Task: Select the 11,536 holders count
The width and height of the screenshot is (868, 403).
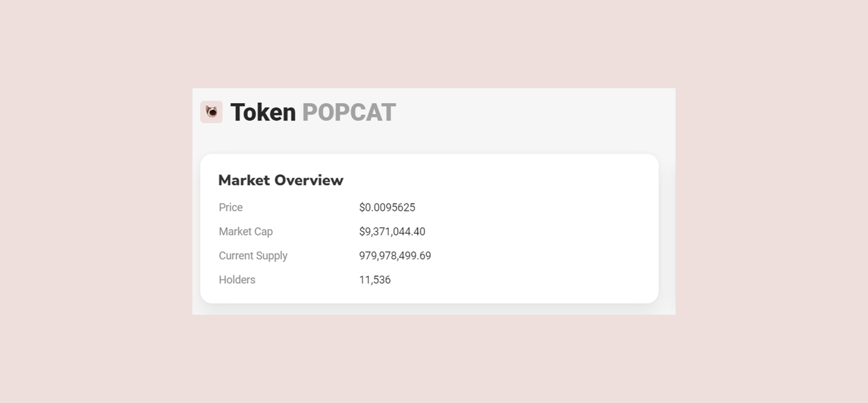Action: tap(375, 280)
